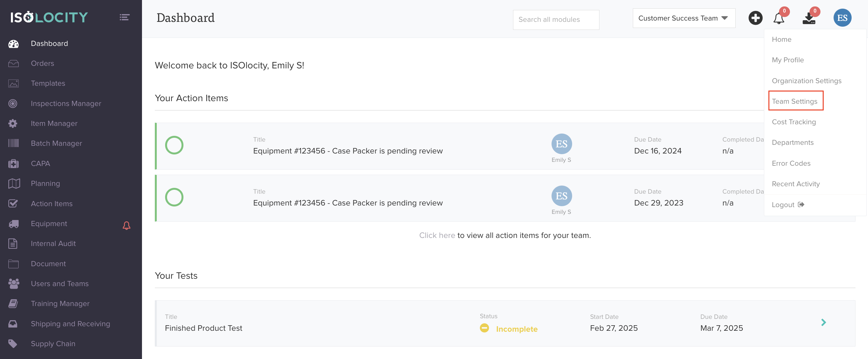Click the Equipment alert bell in sidebar
This screenshot has width=868, height=359.
tap(126, 225)
